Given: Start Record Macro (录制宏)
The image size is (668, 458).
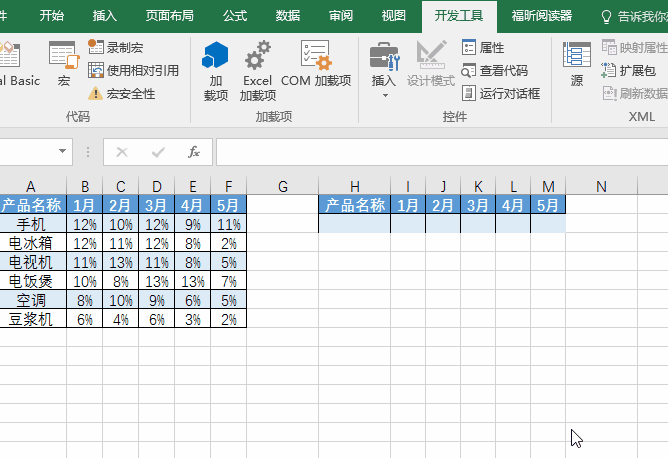Looking at the screenshot, I should (x=116, y=47).
